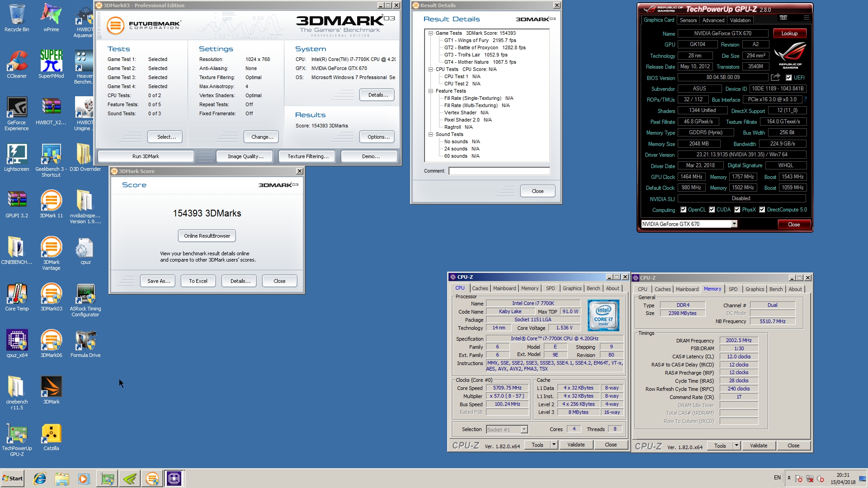Click the To Excel button
Screen dimensions: 868x488
(198, 281)
